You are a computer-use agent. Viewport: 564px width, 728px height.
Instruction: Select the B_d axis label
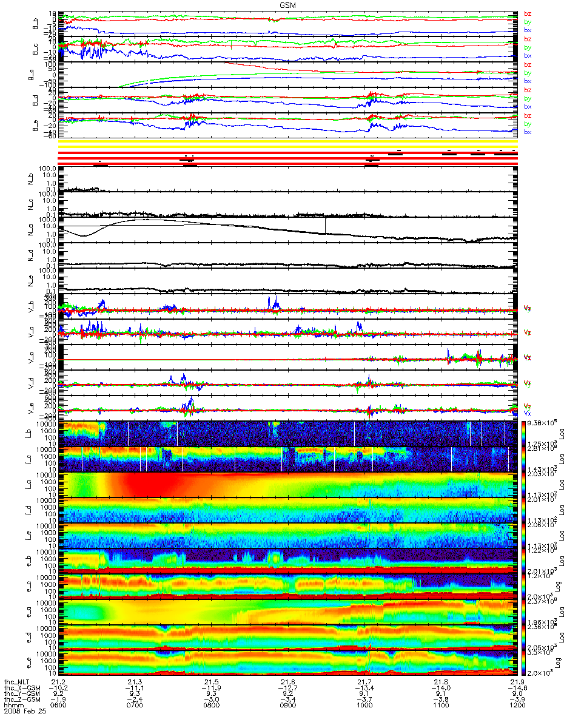point(35,100)
